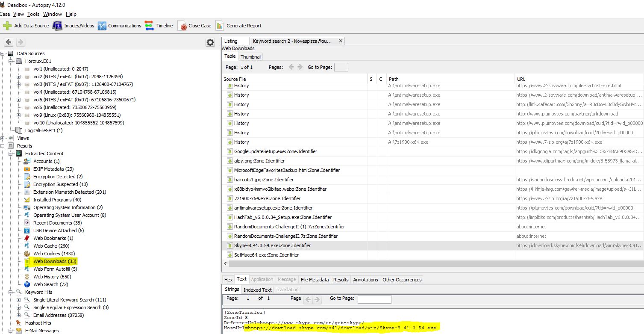This screenshot has width=644, height=334.
Task: Collapse Horcrux.E01 image node
Action: pyautogui.click(x=11, y=61)
